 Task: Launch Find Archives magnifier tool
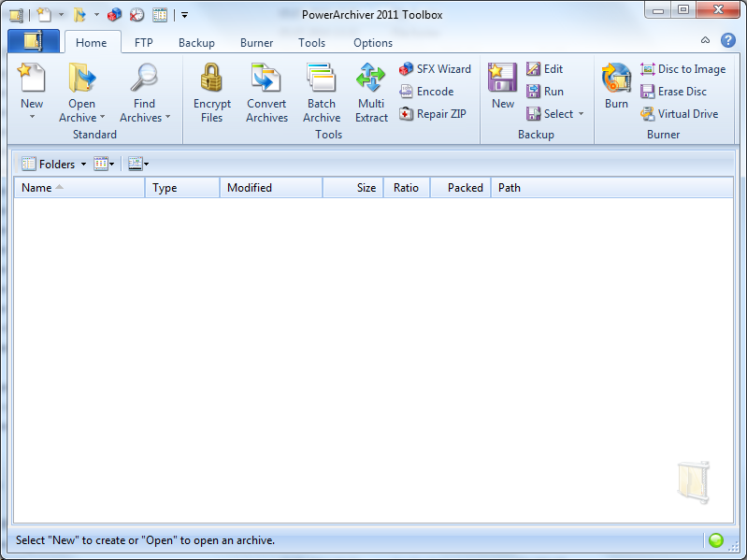point(144,78)
